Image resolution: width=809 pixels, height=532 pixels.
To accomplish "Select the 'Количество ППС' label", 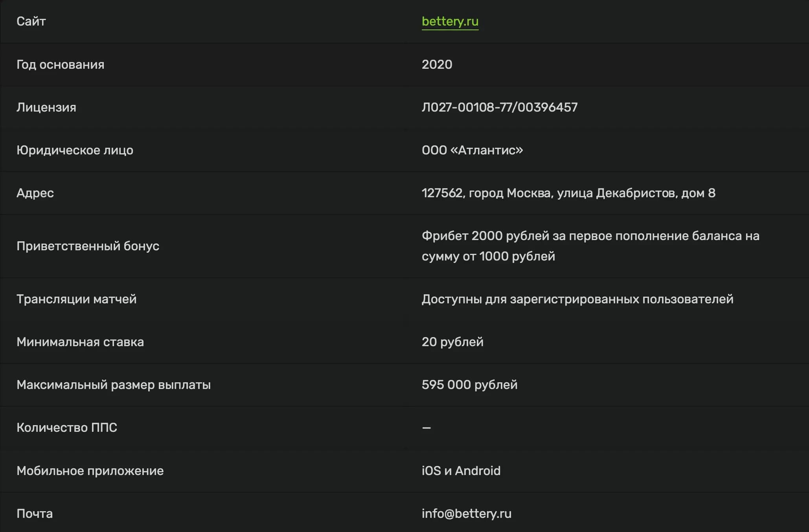I will pyautogui.click(x=67, y=427).
